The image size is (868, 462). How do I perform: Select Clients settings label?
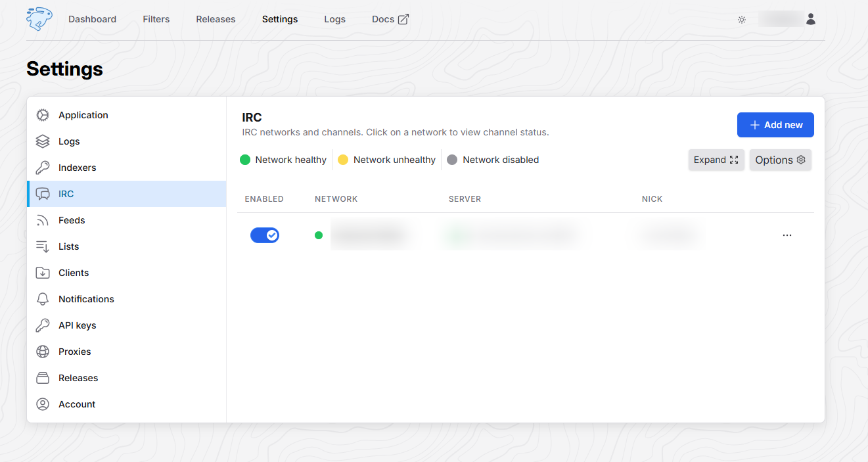pos(74,273)
